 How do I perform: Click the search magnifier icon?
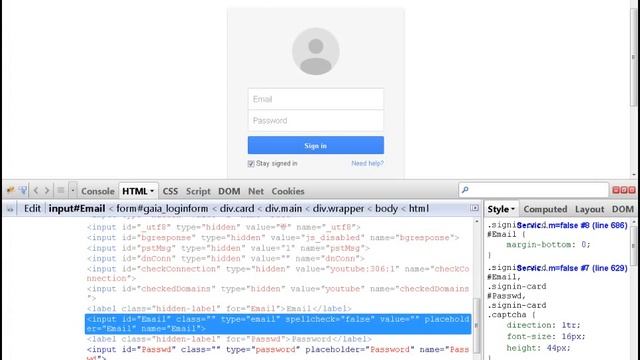point(465,190)
